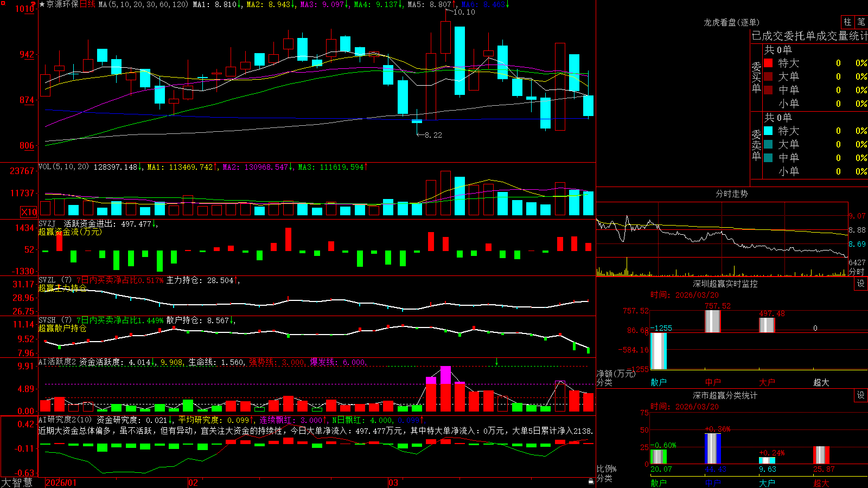Click 委买单 vertical label

tap(756, 76)
